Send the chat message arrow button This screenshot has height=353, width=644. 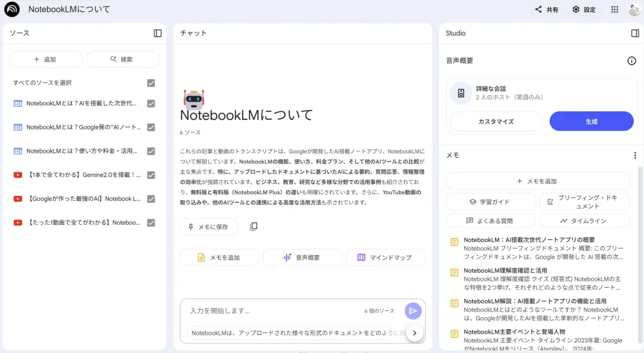click(413, 311)
